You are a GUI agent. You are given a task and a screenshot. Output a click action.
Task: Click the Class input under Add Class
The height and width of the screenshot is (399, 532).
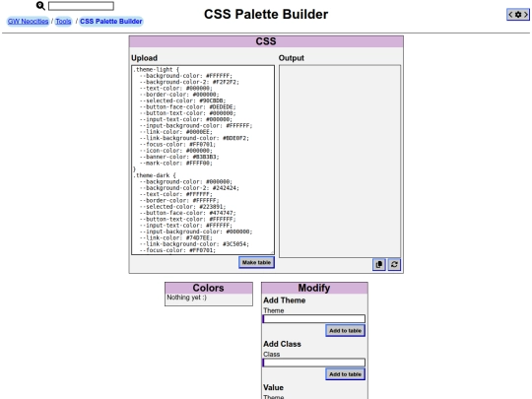314,363
